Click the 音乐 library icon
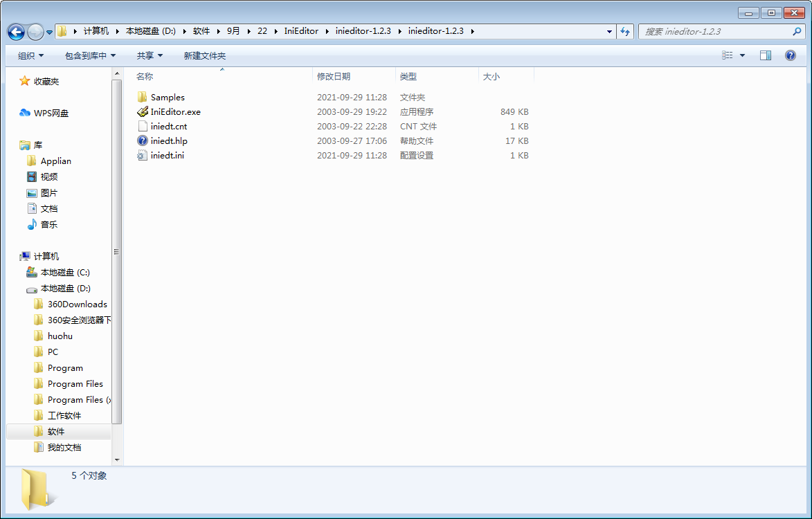Image resolution: width=812 pixels, height=519 pixels. click(x=32, y=225)
